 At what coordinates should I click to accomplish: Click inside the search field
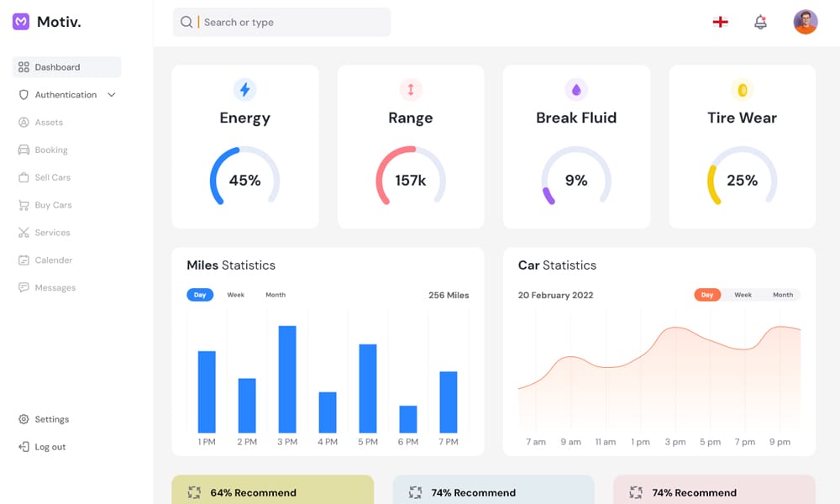coord(281,22)
